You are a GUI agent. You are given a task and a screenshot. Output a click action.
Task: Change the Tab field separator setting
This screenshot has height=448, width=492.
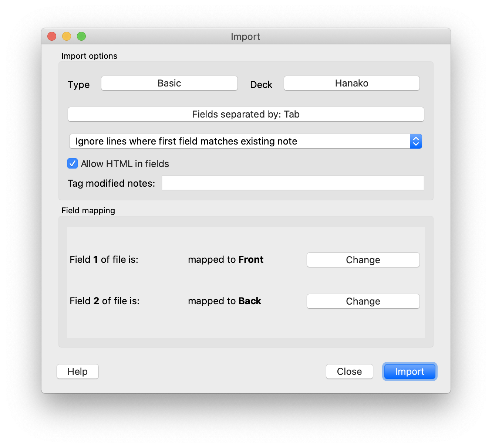(246, 114)
